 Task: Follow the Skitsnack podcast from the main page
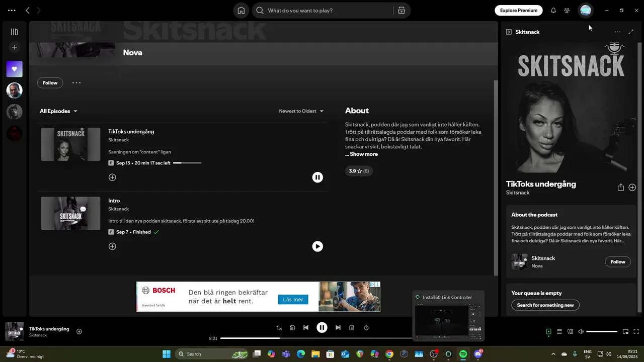(50, 82)
